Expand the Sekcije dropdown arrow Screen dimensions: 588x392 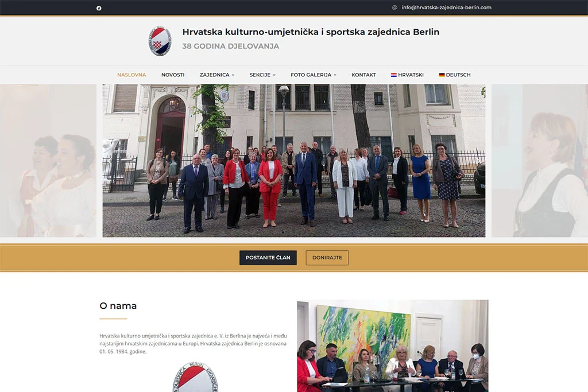[274, 75]
